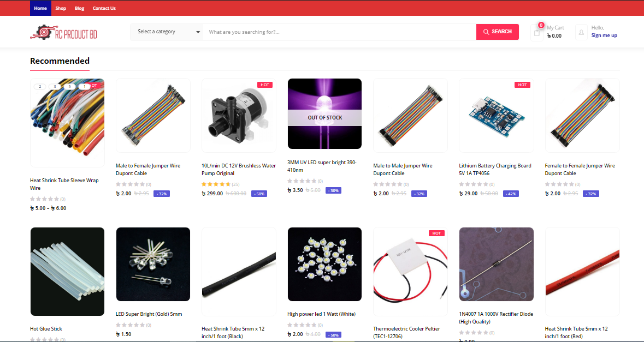Click the -50% discount badge on water pump
This screenshot has height=342, width=644.
coord(259,194)
